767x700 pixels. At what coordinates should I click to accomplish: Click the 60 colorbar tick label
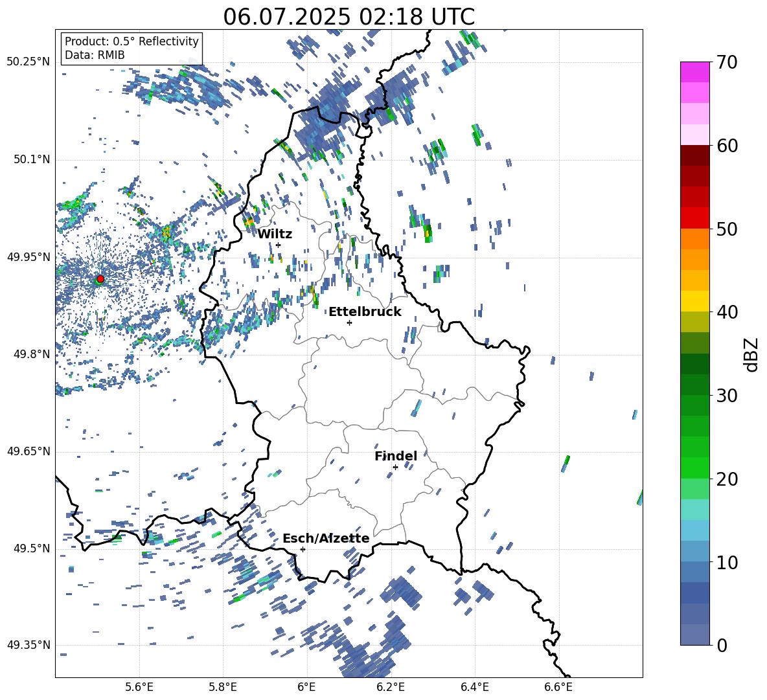pos(727,146)
